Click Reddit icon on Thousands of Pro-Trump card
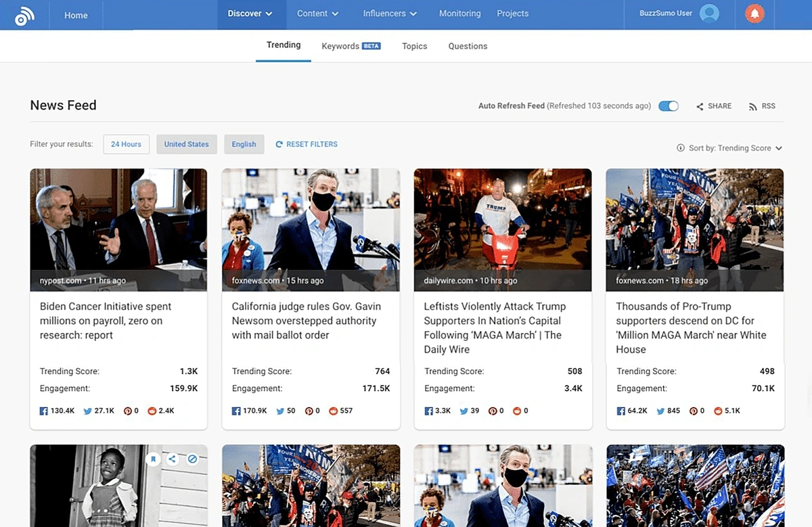The image size is (812, 527). click(x=718, y=411)
